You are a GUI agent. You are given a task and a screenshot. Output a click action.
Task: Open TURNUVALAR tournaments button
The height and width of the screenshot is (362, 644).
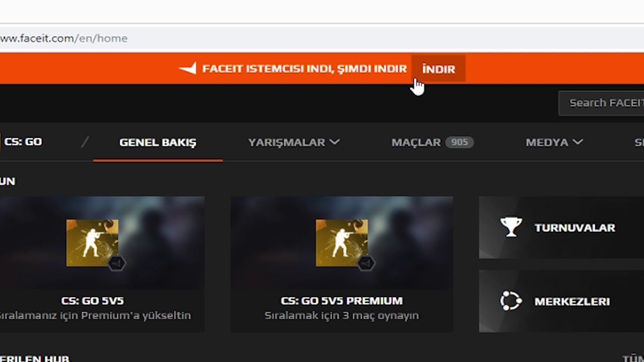[x=561, y=227]
